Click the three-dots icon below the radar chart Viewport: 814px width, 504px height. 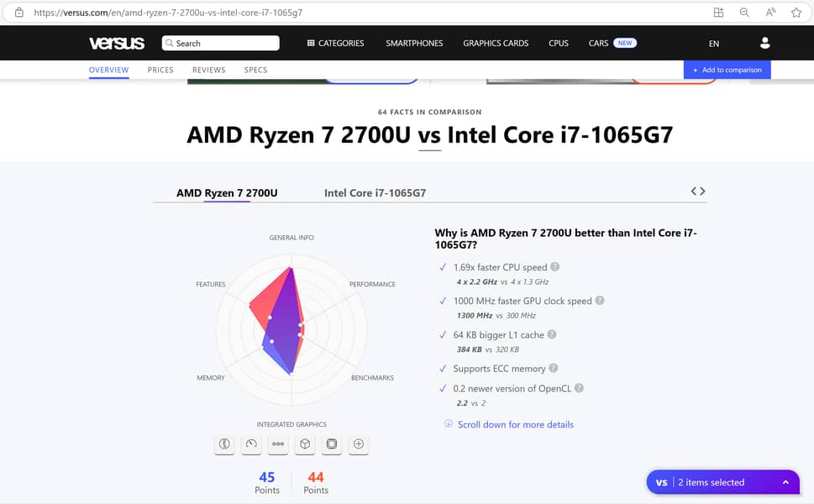pos(278,444)
